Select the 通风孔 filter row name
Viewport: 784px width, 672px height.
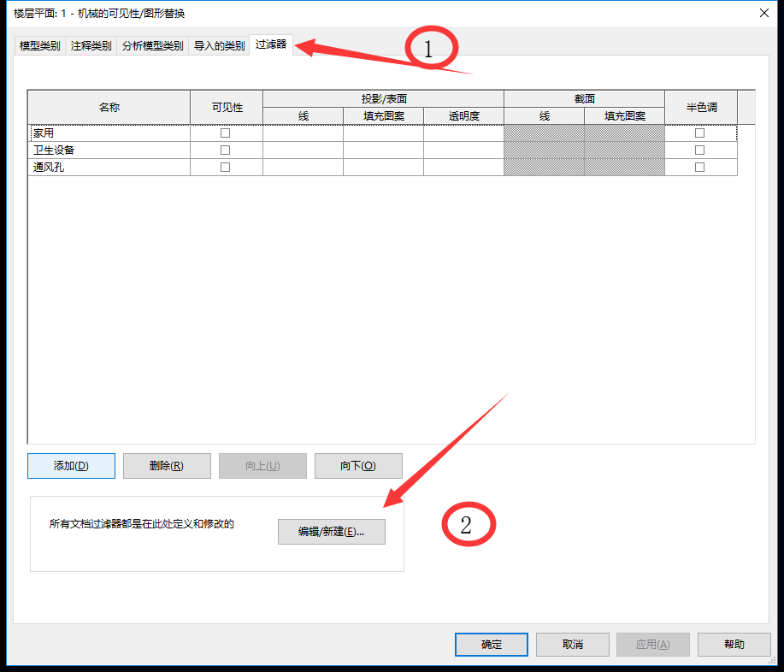(109, 167)
